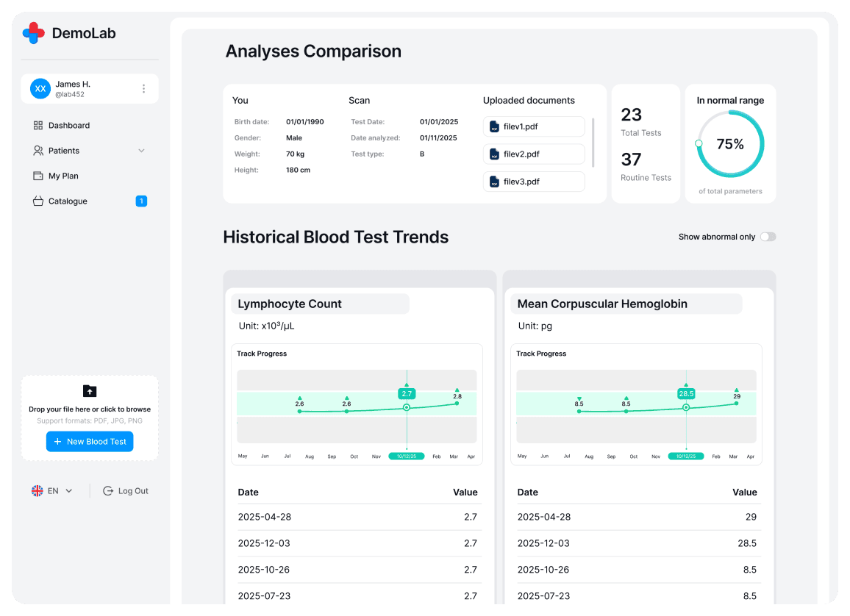The width and height of the screenshot is (850, 616).
Task: Click the 23 Total Tests figure
Action: 632,115
